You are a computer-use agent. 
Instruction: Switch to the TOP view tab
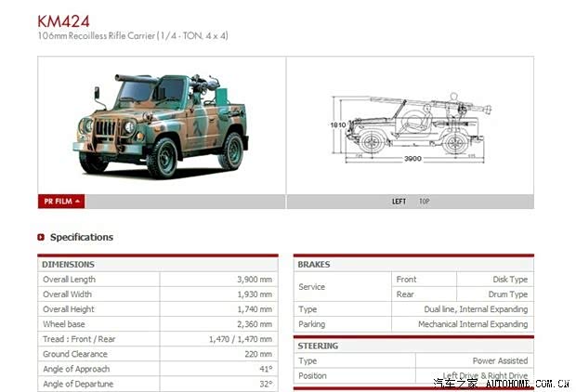[x=424, y=201]
